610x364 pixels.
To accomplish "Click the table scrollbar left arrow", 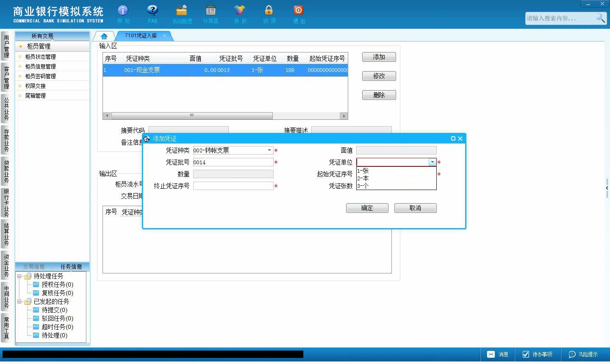I will click(107, 116).
